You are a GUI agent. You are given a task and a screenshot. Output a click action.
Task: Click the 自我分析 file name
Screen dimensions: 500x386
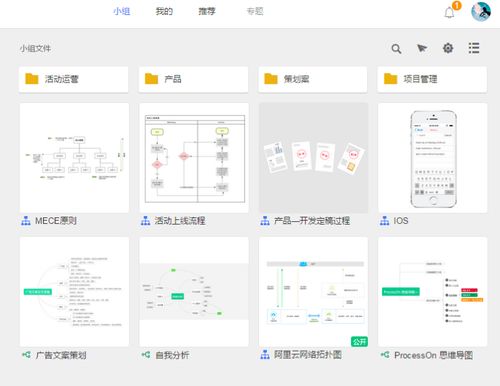[x=172, y=355]
